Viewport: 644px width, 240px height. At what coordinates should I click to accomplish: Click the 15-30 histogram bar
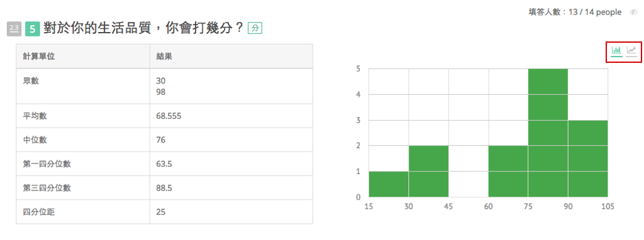tap(389, 184)
